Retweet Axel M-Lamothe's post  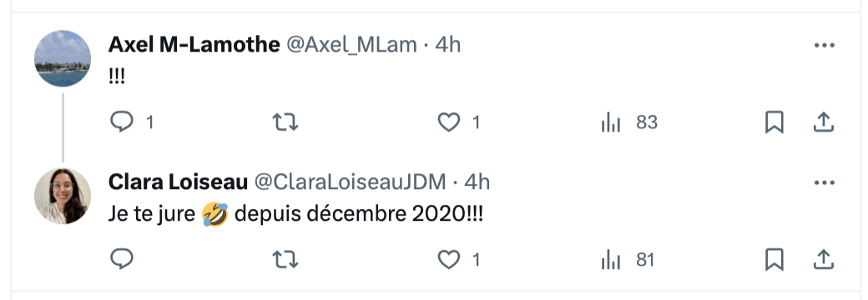(285, 122)
